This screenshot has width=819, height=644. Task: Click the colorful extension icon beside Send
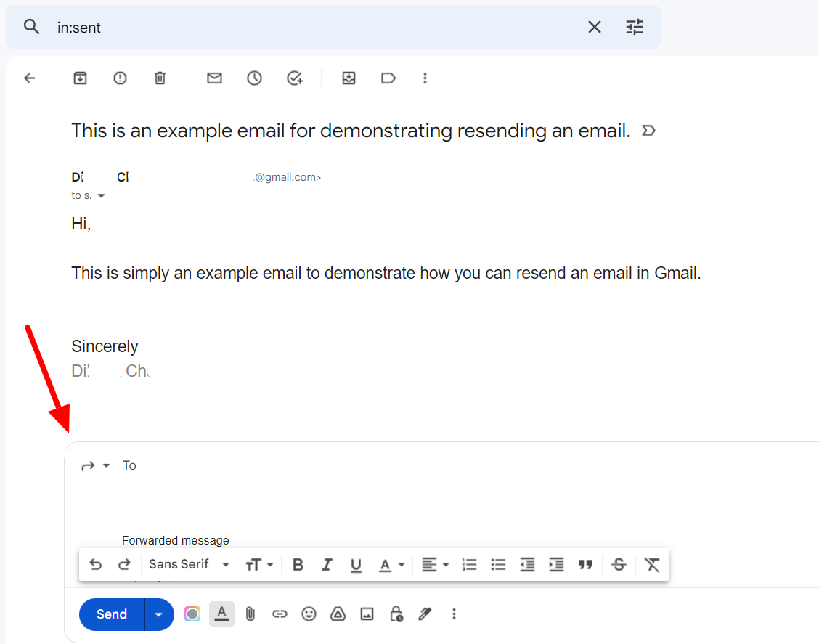click(192, 614)
